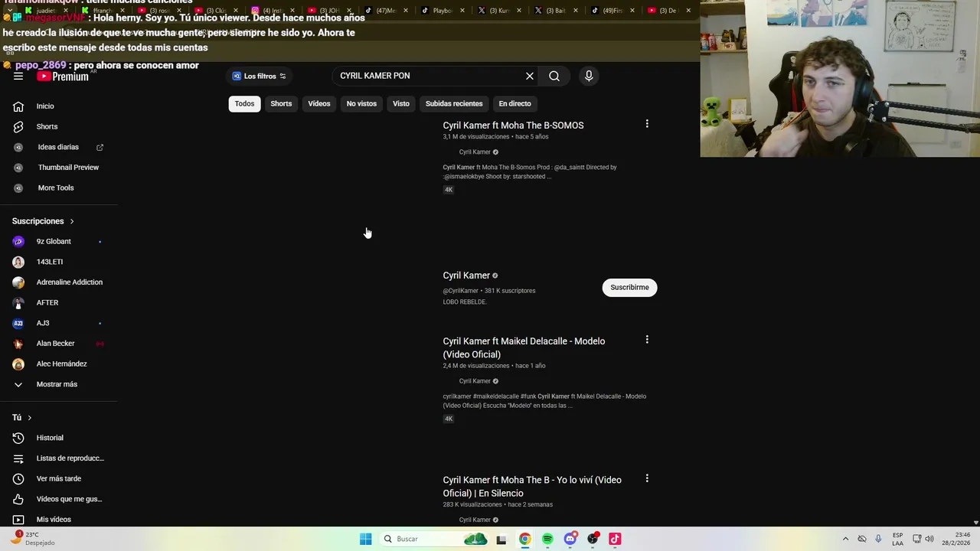The height and width of the screenshot is (551, 980).
Task: Open Thumbnail Preview tool
Action: 68,168
